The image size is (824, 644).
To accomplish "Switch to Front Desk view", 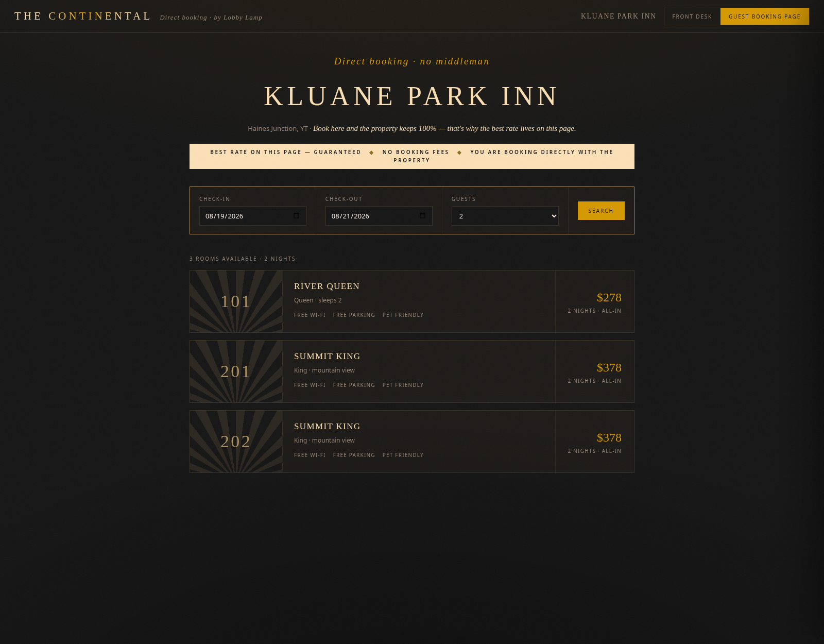I will tap(692, 16).
